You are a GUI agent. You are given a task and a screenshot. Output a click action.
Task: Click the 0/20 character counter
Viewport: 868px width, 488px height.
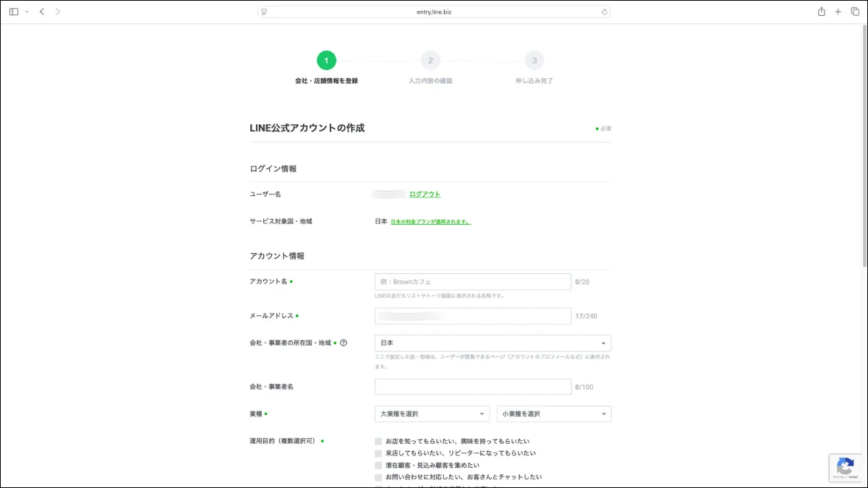click(582, 282)
